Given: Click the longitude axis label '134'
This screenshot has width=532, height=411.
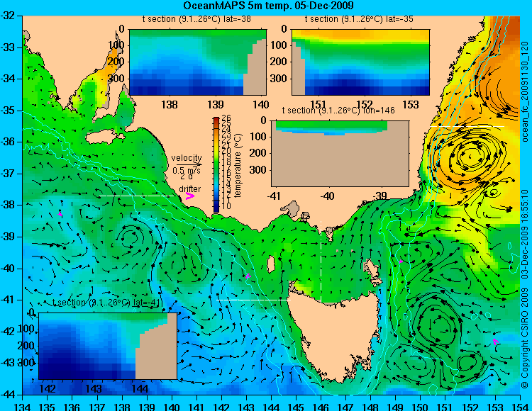Looking at the screenshot, I should [22, 406].
